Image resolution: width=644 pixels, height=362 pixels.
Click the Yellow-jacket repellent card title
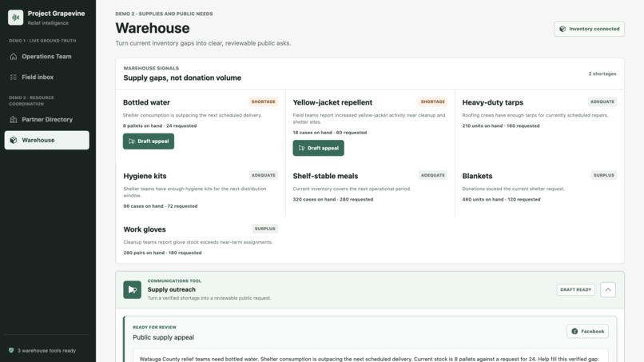[332, 102]
